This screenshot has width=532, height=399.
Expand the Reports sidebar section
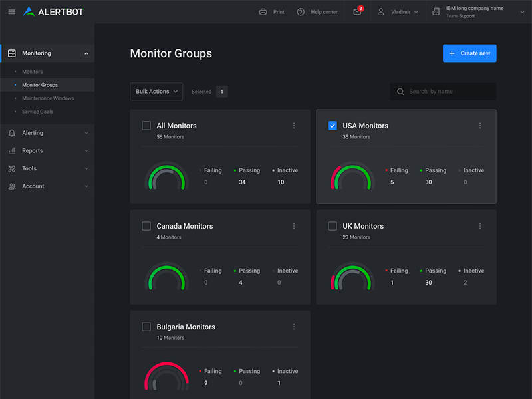(x=47, y=151)
